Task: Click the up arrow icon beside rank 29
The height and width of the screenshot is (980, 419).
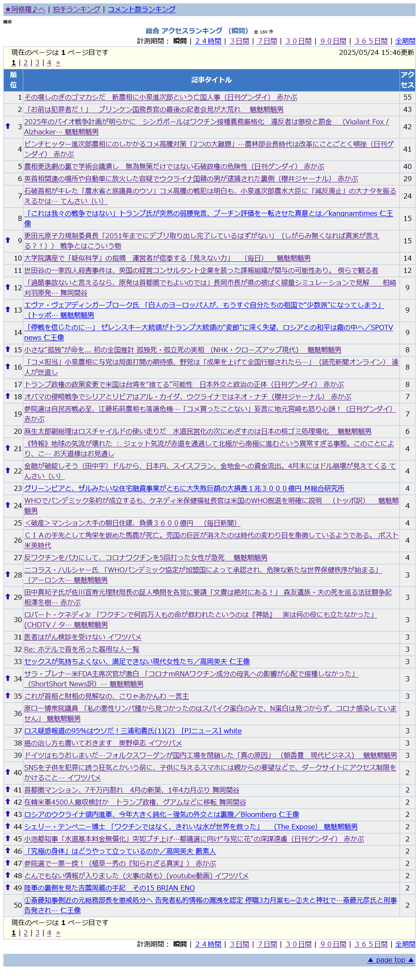Action: click(8, 596)
